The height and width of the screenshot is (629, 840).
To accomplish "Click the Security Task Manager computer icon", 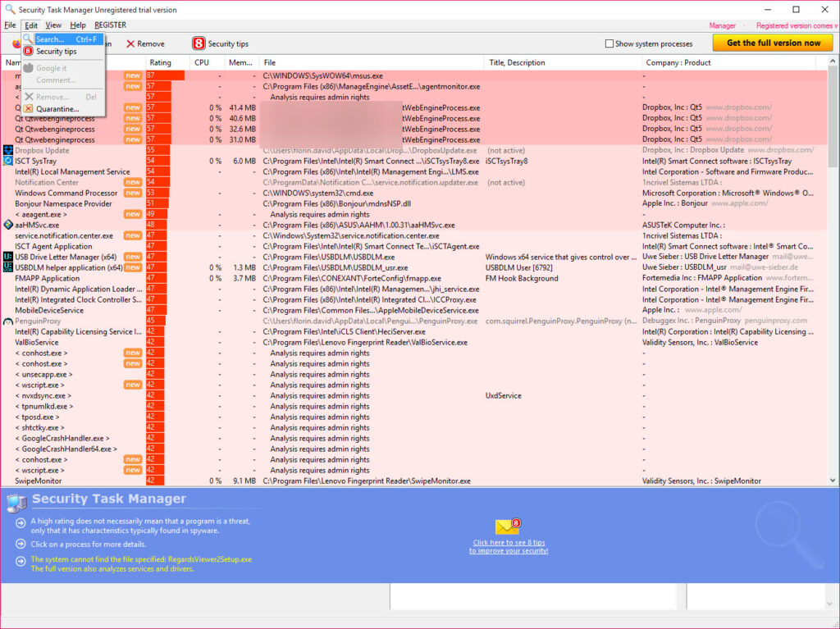I will [16, 503].
